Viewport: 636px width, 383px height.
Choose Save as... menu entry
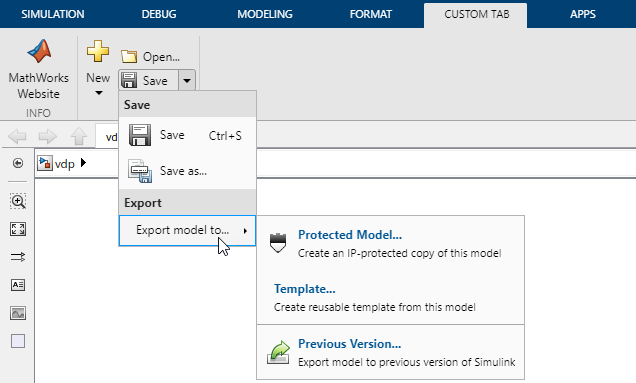[187, 171]
